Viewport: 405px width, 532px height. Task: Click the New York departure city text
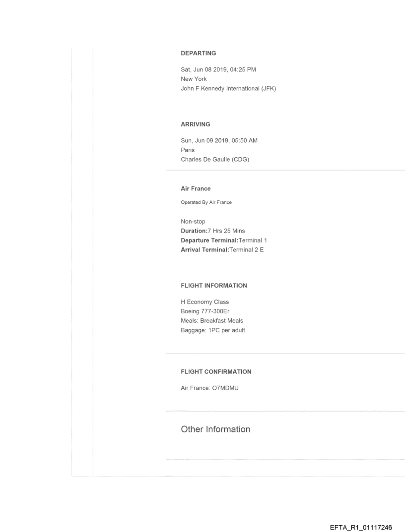coord(194,79)
